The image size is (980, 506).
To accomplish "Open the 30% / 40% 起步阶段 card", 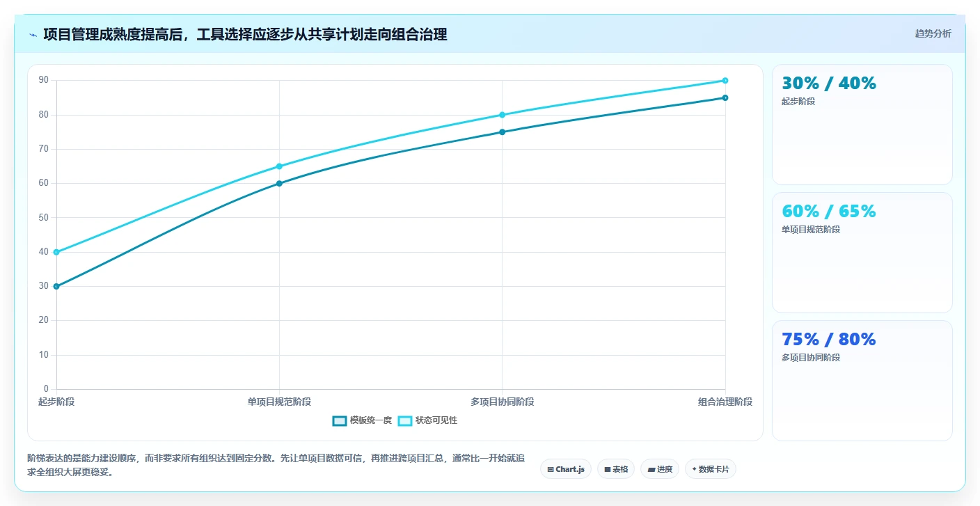I will pos(862,125).
